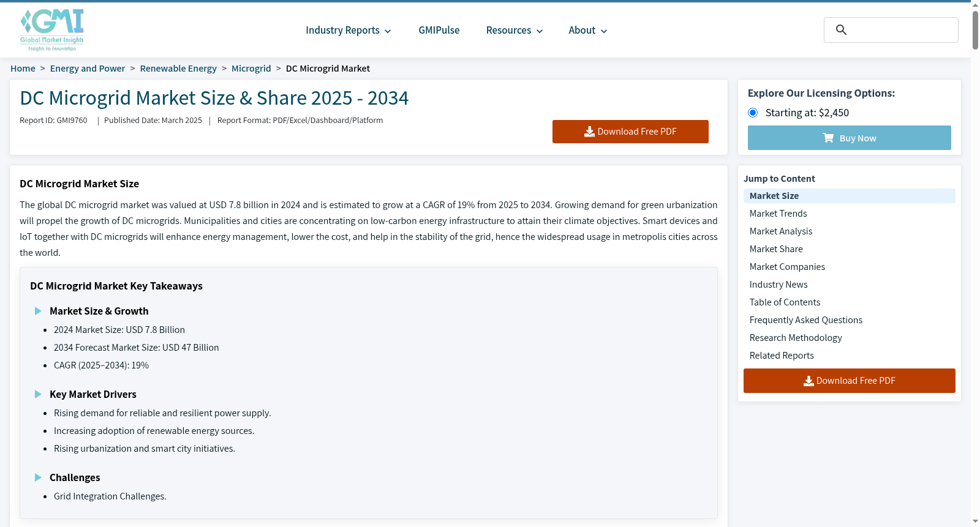Click 'Increasing adoption of renewable energy sources.'
Screen dimensions: 980x527
pos(154,431)
